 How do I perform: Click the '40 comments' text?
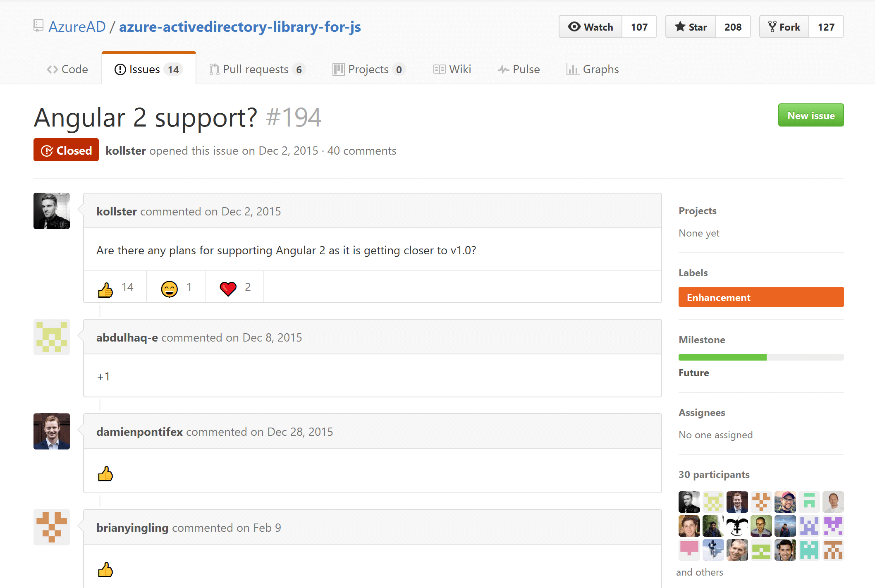pyautogui.click(x=362, y=151)
